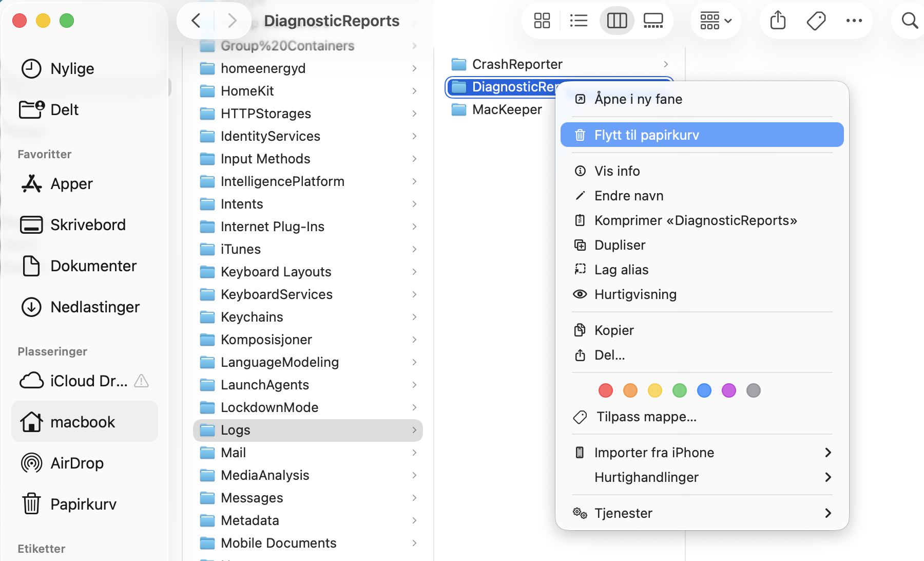Select macbook home folder in sidebar
The image size is (924, 561).
[x=85, y=422]
